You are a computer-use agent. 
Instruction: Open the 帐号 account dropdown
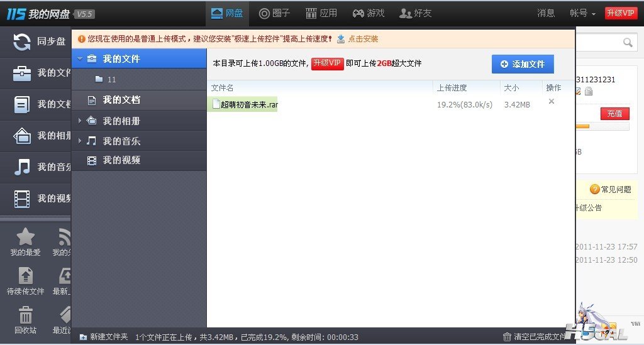(582, 13)
